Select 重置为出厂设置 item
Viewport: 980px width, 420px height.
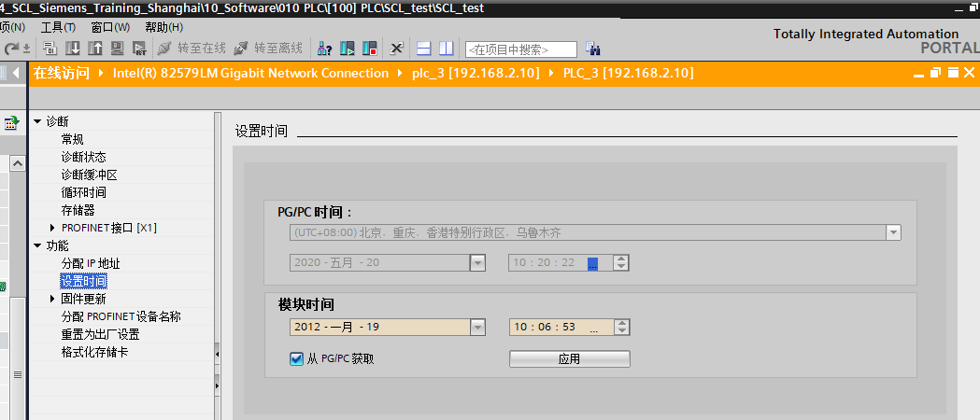click(100, 334)
